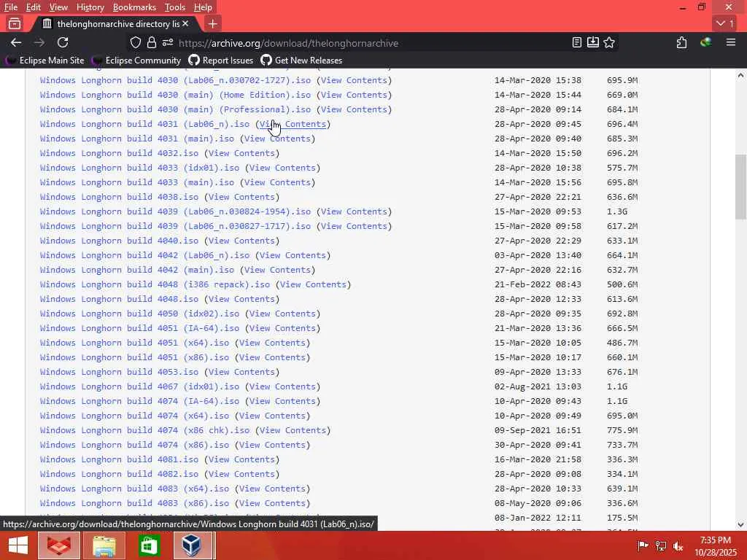This screenshot has height=560, width=747.
Task: Download Windows Longhorn build 4081.iso
Action: pyautogui.click(x=119, y=459)
